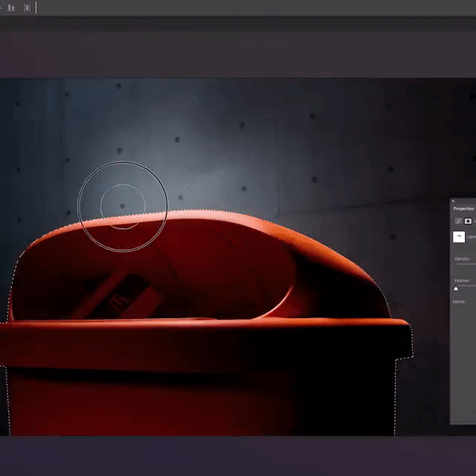This screenshot has height=476, width=476.
Task: Click the 'Density:' label
Action: click(462, 259)
